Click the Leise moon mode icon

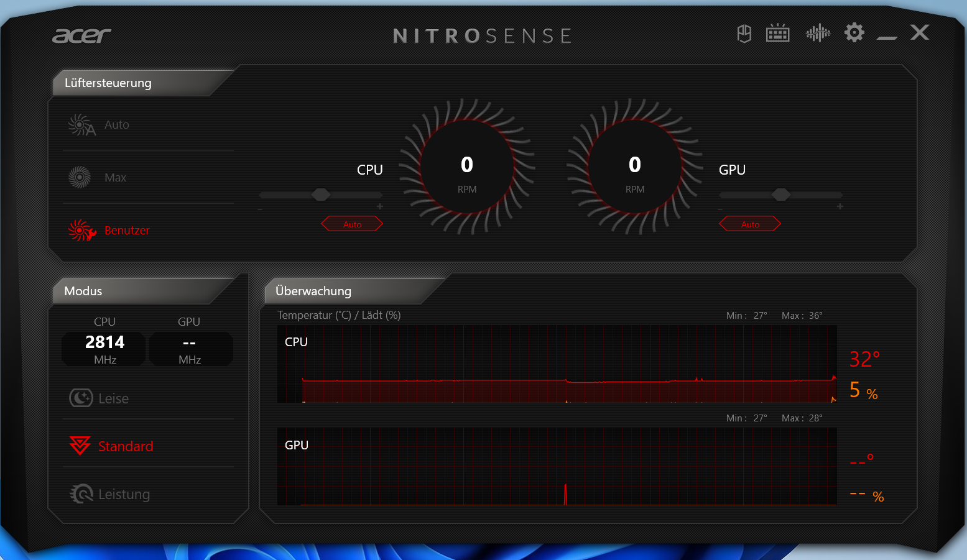tap(81, 398)
